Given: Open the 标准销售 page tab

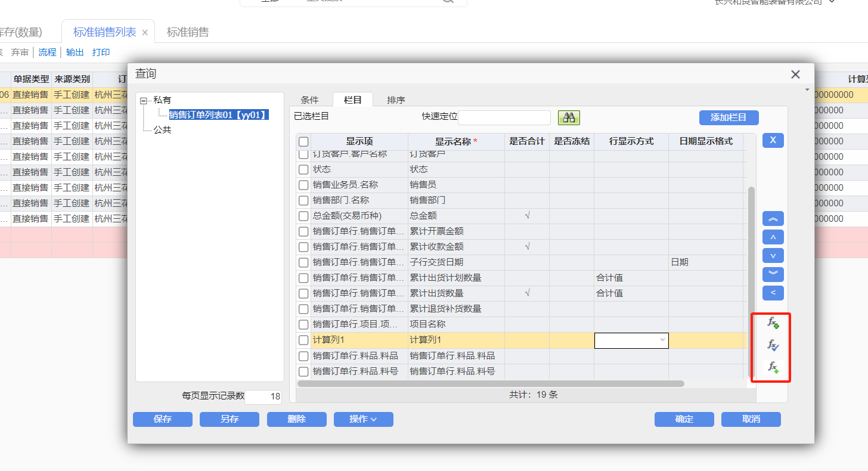Looking at the screenshot, I should (188, 32).
